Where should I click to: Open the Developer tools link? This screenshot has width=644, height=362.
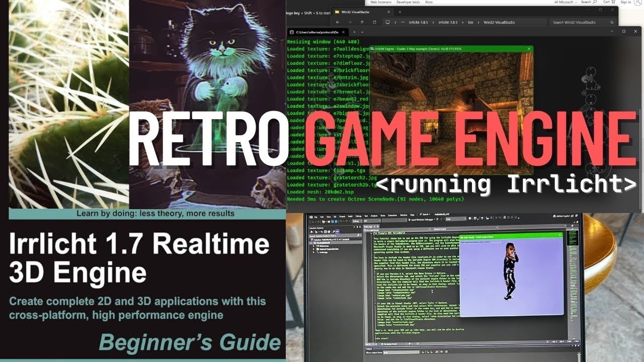coord(408,2)
